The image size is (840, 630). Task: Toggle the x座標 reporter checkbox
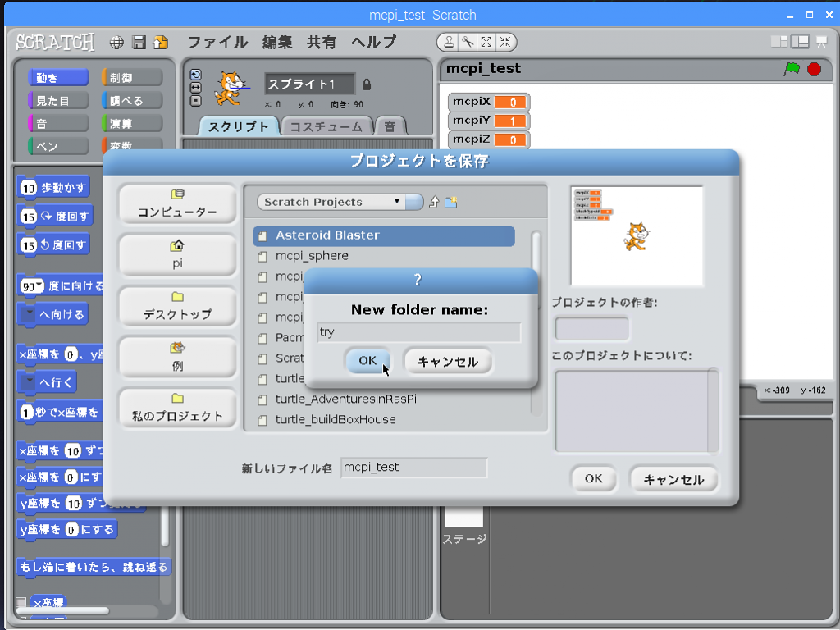point(21,603)
